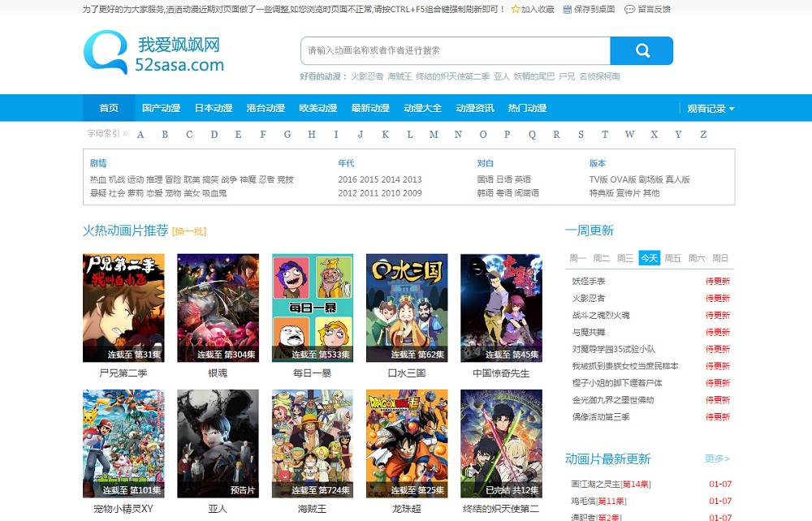Open the 观看记录 dropdown
Viewport: 812px width, 521px height.
coord(710,109)
